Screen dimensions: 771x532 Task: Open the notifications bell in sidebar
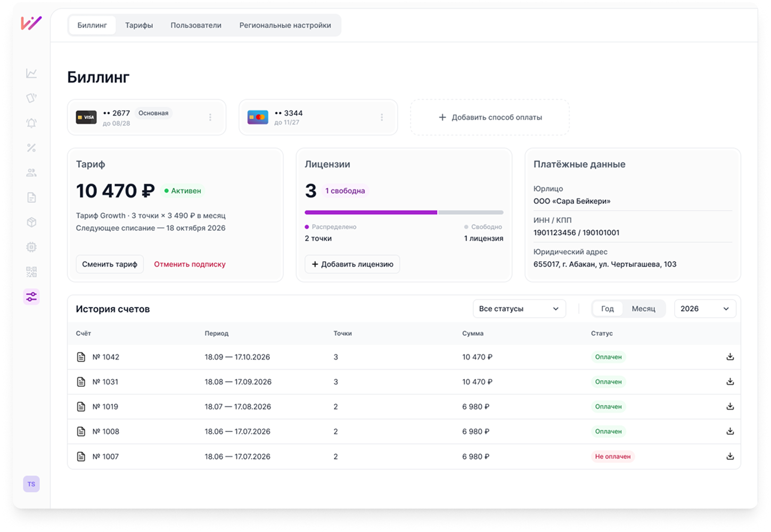point(31,123)
